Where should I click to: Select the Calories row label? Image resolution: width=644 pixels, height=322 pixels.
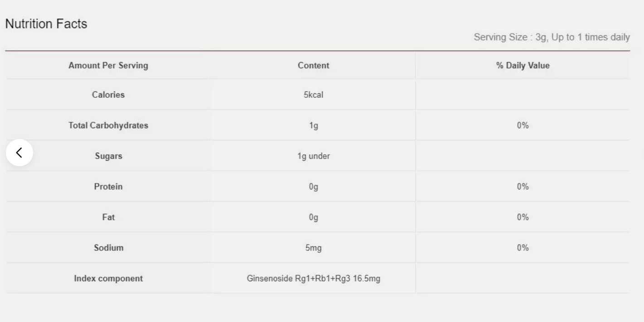(108, 95)
